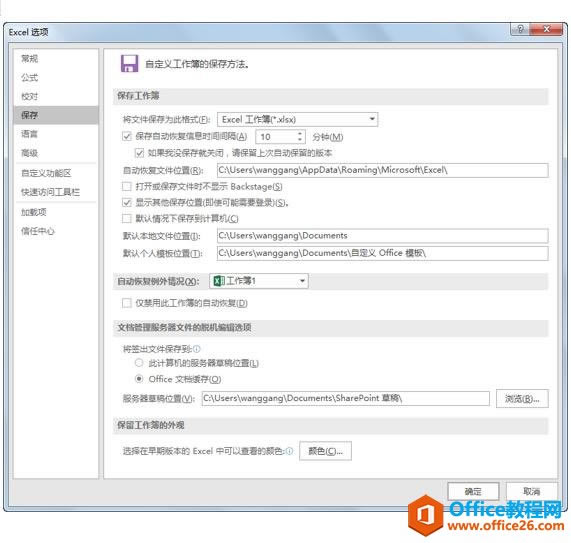Enable 打开或保存文件时不显示 Backstage checkbox
The width and height of the screenshot is (571, 543).
point(126,186)
